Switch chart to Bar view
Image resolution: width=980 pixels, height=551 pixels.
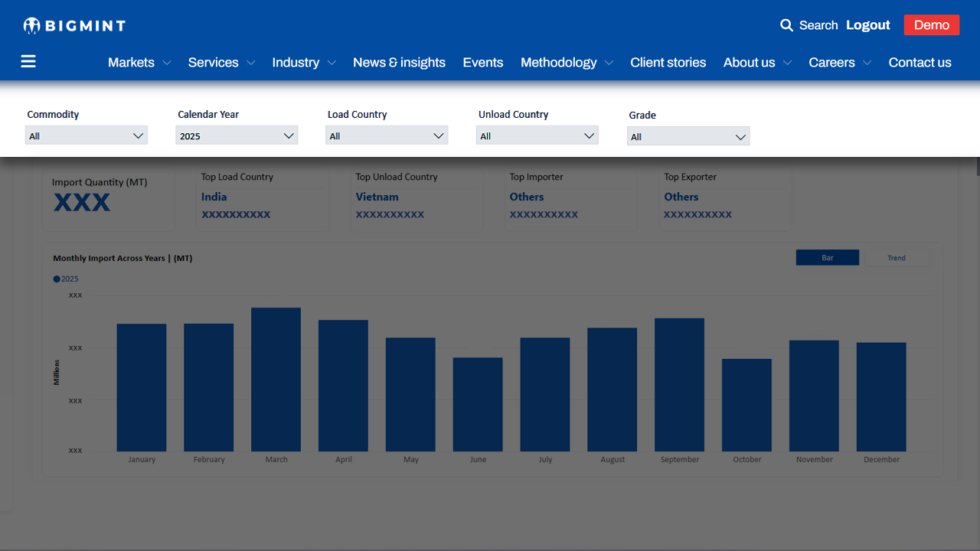827,258
